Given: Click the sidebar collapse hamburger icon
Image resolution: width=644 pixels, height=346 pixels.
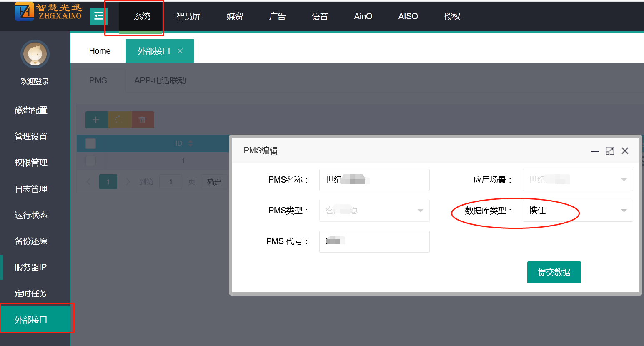Looking at the screenshot, I should point(98,16).
